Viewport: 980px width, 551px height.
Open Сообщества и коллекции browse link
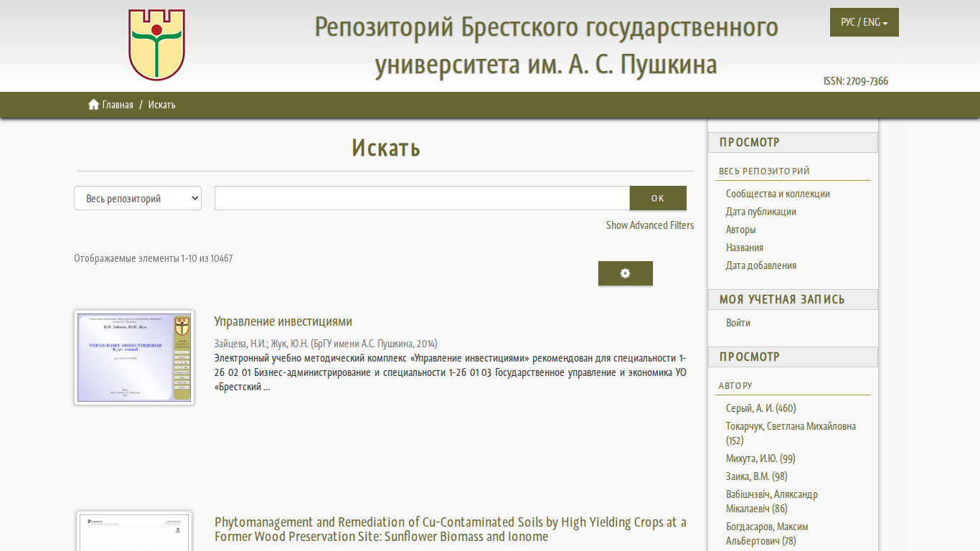(x=778, y=194)
